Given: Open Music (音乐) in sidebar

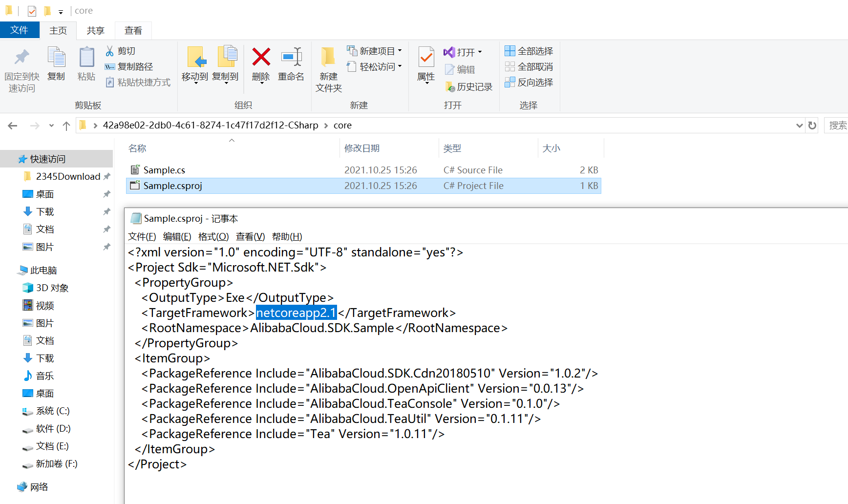Looking at the screenshot, I should (x=39, y=376).
